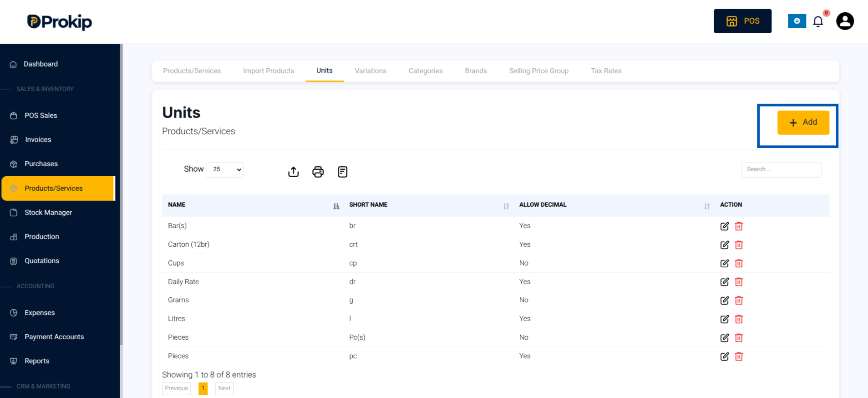
Task: Click the sidebar vertical scrollbar
Action: pyautogui.click(x=121, y=195)
